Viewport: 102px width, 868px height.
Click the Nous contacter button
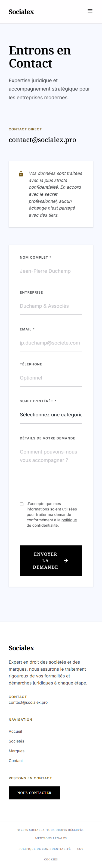point(35,793)
